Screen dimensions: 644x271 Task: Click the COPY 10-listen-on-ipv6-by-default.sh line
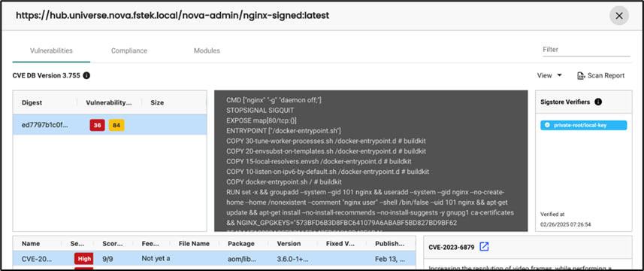click(328, 172)
